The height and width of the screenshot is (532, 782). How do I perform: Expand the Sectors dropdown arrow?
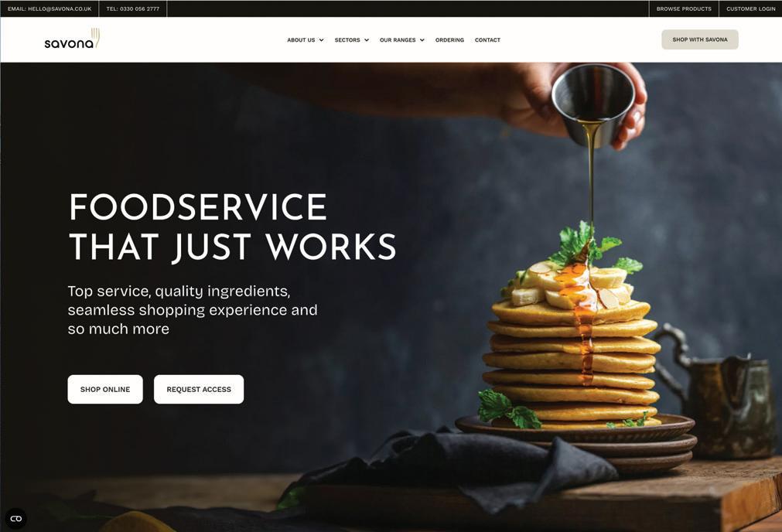coord(367,40)
